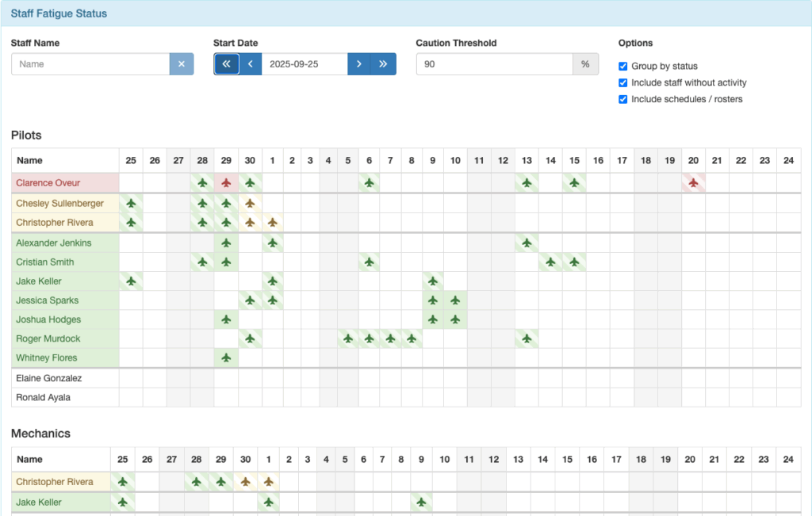Jump forward with the double-right arrow button
This screenshot has width=812, height=516.
coord(384,64)
